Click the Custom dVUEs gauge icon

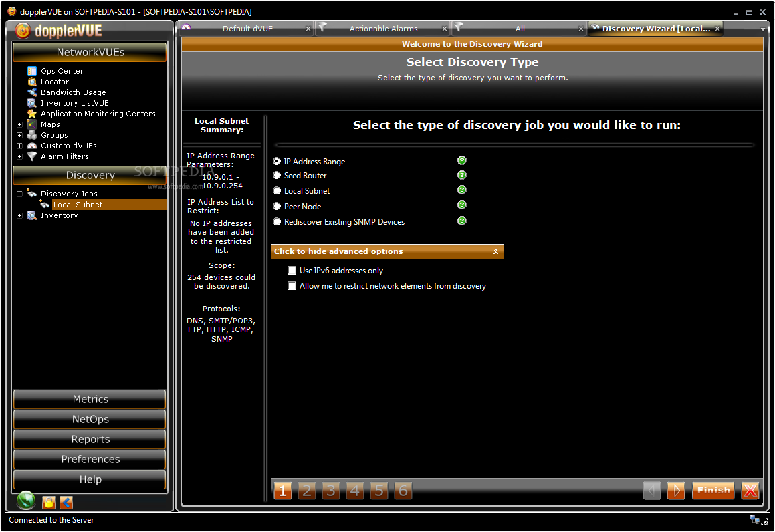tap(32, 146)
